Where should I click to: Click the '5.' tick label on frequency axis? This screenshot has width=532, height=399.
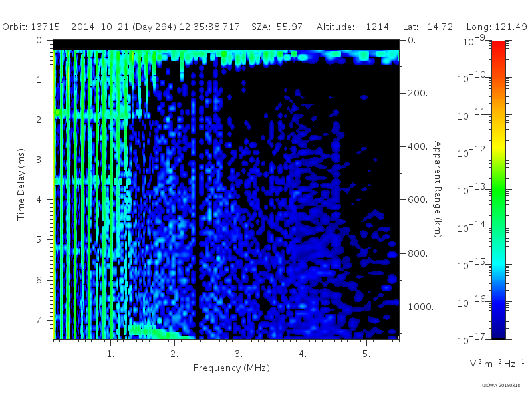pyautogui.click(x=366, y=354)
